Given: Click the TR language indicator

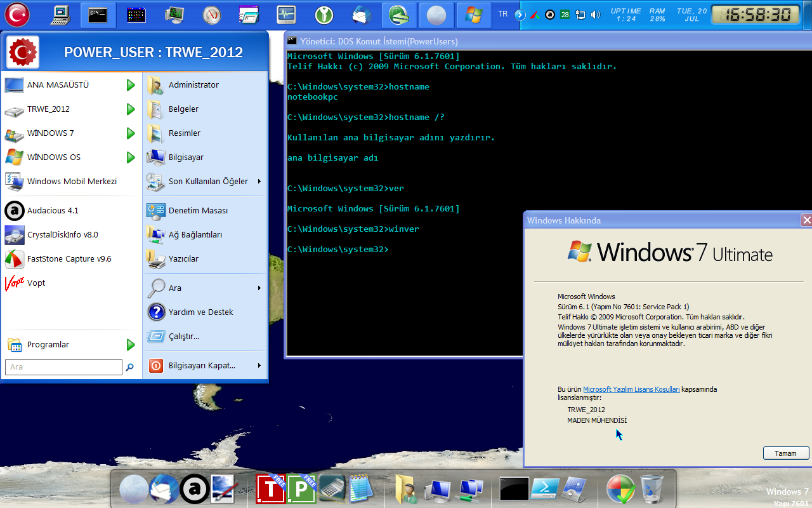Looking at the screenshot, I should coord(503,14).
